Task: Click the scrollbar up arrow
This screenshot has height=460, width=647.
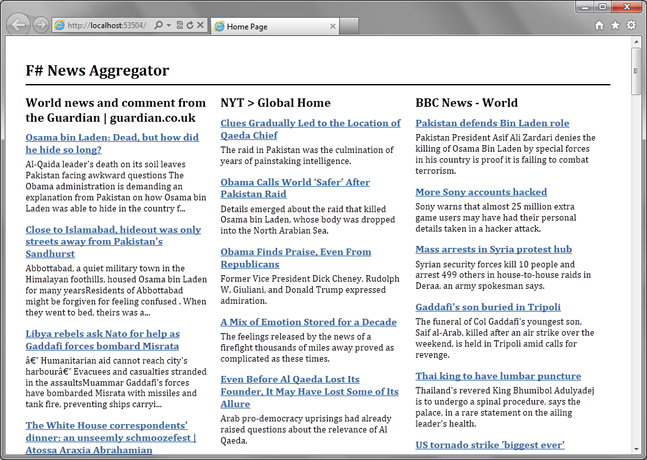Action: (636, 42)
